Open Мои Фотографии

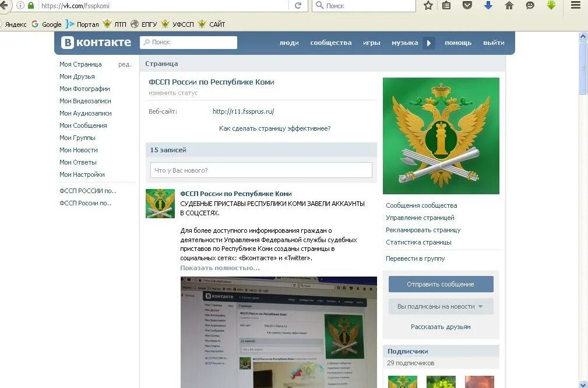pyautogui.click(x=84, y=89)
